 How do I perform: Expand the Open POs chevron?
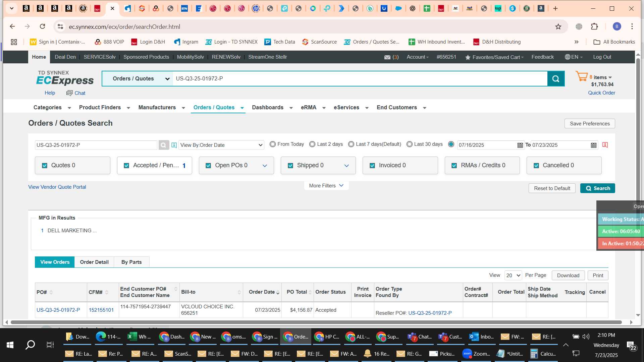click(265, 166)
